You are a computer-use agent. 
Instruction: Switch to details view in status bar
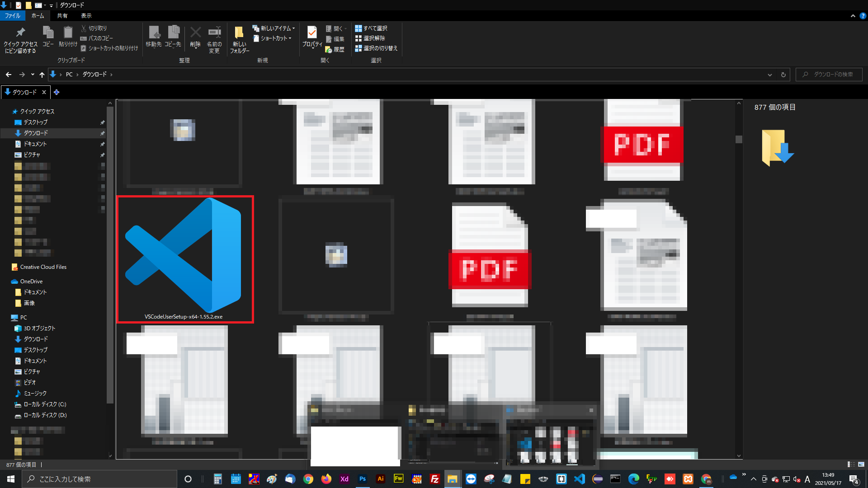851,464
